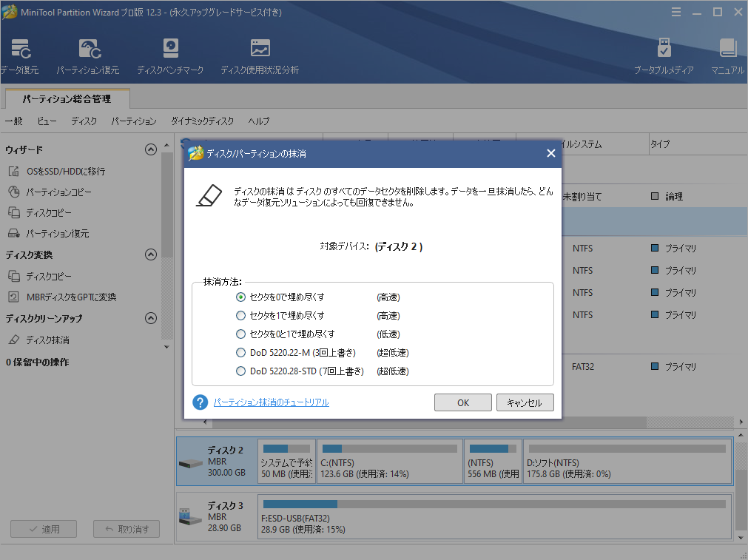Screen dimensions: 748x560
Task: Select セクタを1で埋め尽くす radio option
Action: (241, 315)
